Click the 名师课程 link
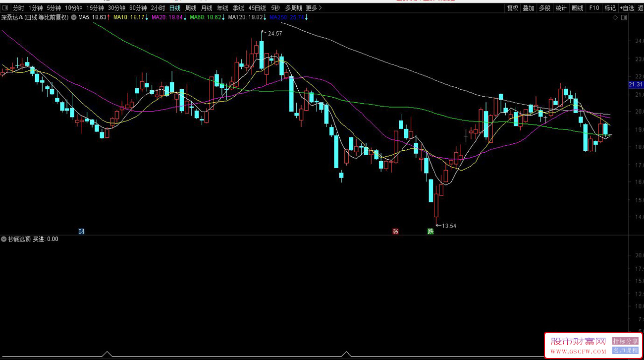The height and width of the screenshot is (360, 644). click(x=626, y=350)
